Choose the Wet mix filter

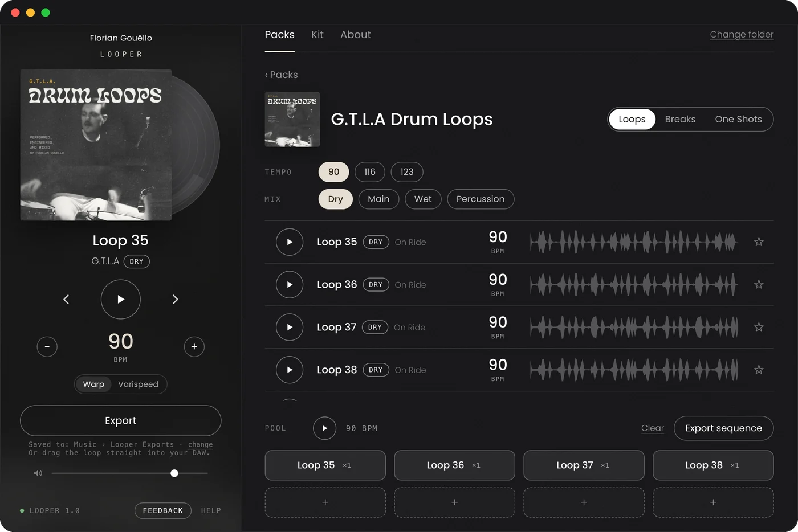click(423, 199)
